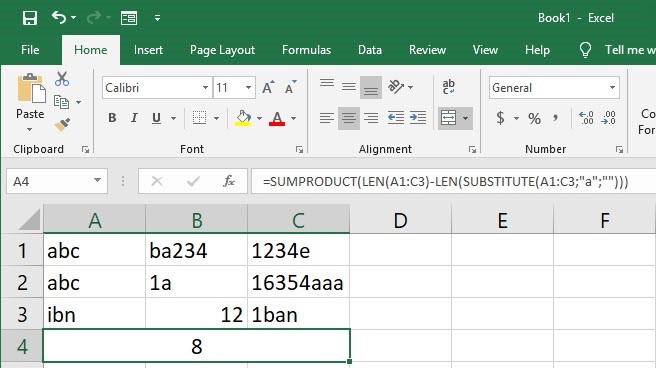Click the Tell me lightbulb icon
Image resolution: width=656 pixels, height=368 pixels.
tap(585, 50)
